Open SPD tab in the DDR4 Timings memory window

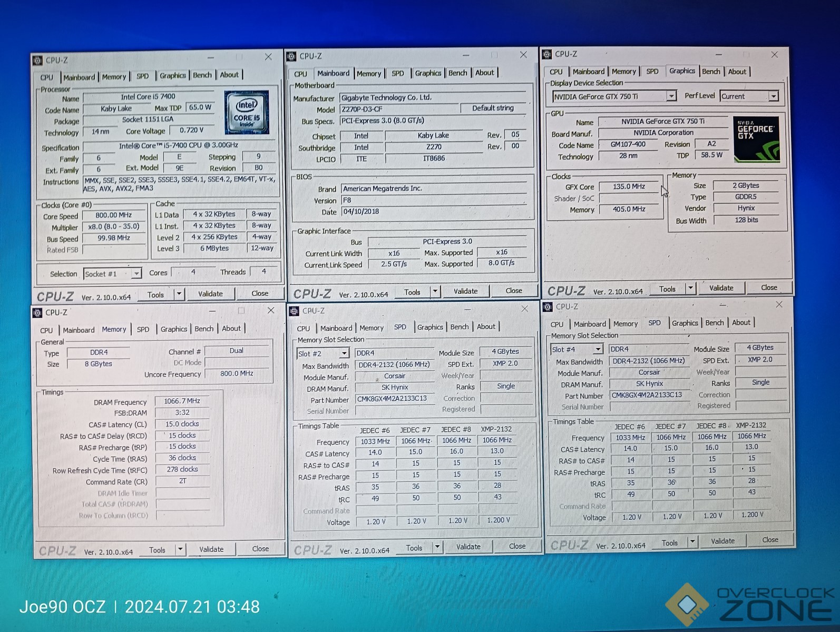point(143,330)
